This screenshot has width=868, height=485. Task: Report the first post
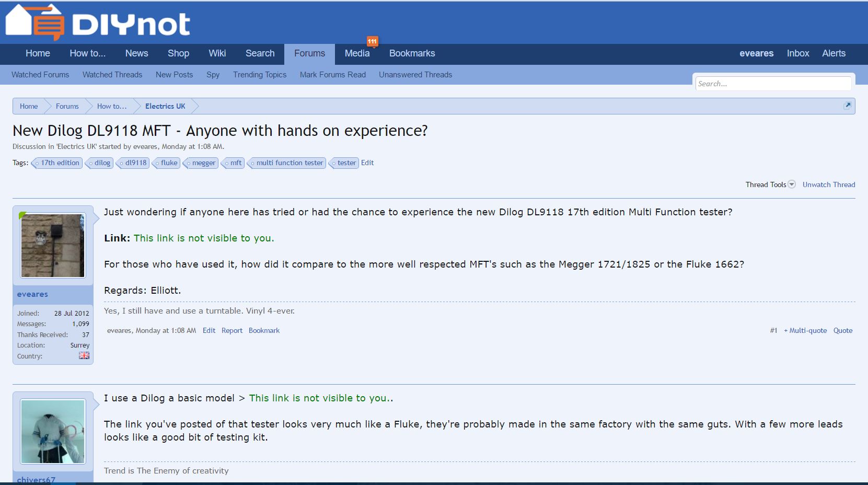[232, 330]
